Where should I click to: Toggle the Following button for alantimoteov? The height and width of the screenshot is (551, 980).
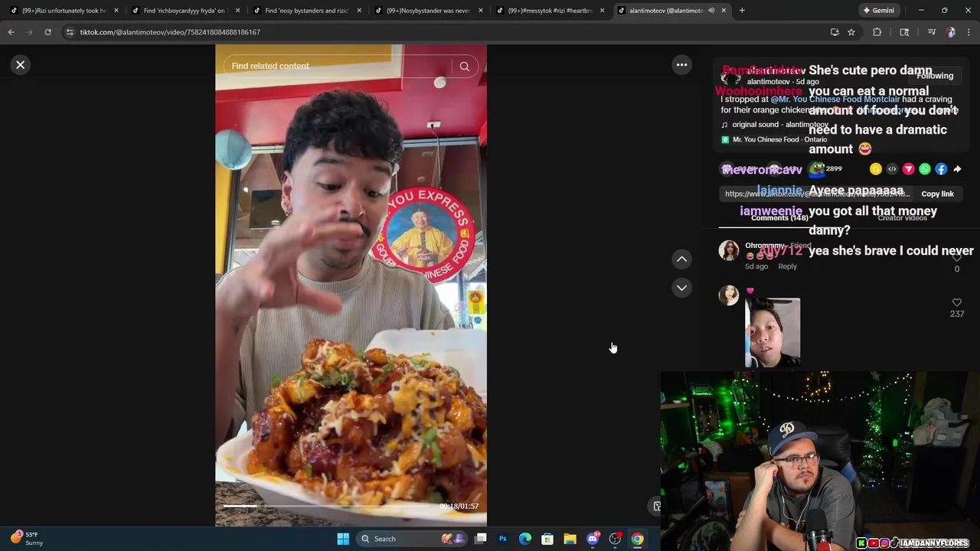click(935, 76)
